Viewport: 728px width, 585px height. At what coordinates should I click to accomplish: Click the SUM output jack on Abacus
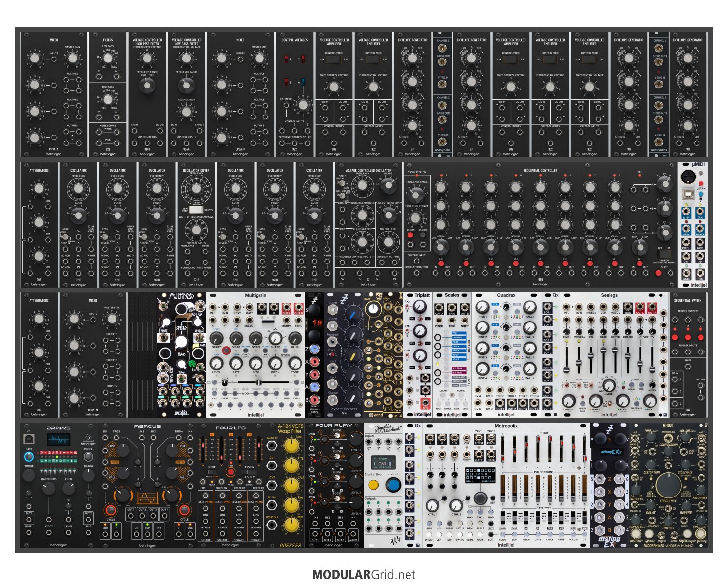(147, 534)
